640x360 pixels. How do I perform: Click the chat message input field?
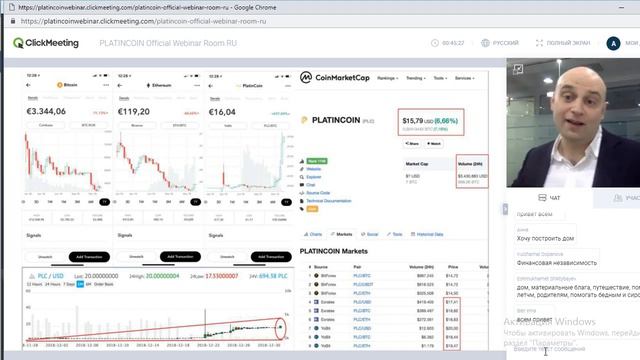click(x=573, y=349)
